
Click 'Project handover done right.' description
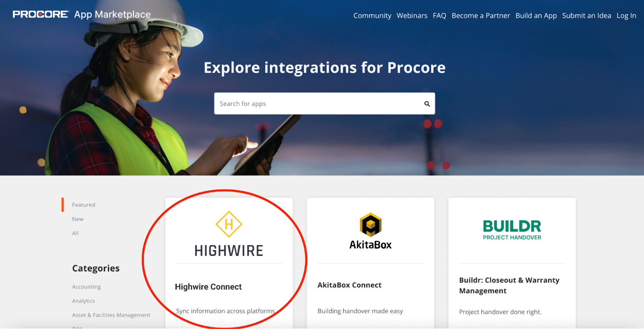point(500,312)
